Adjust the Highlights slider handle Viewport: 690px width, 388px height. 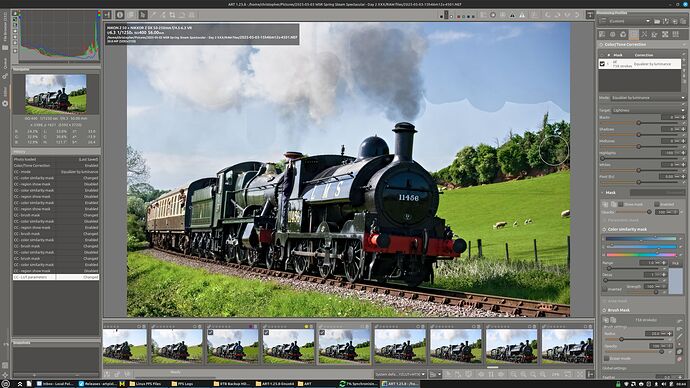(602, 158)
